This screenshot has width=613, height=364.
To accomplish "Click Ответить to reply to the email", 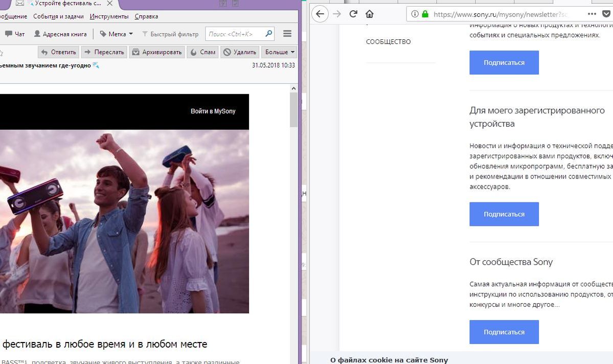I will 59,52.
